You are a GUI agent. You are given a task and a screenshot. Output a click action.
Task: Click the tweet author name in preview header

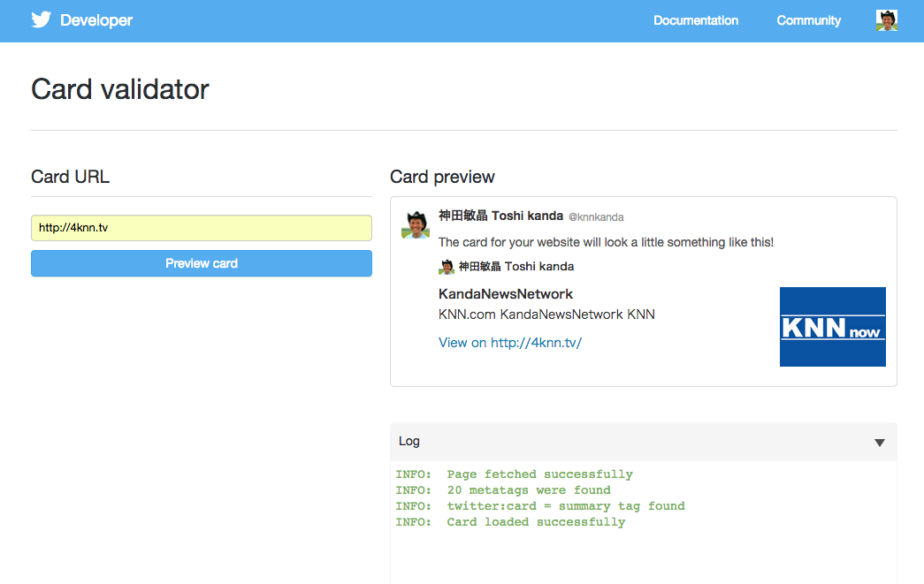[x=500, y=216]
